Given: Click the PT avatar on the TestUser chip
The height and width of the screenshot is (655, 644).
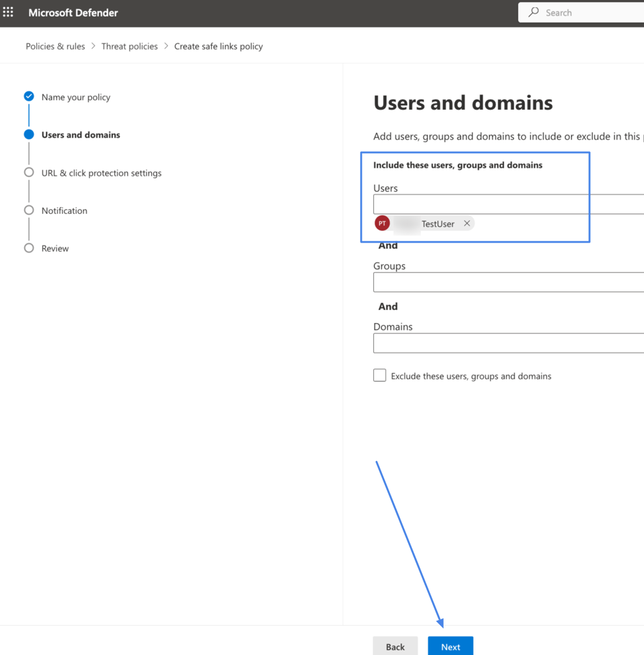Looking at the screenshot, I should point(381,223).
